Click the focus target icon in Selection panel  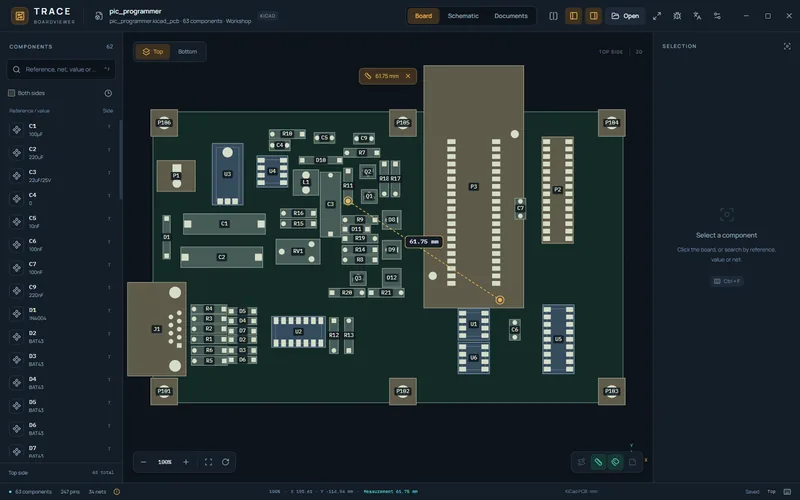click(x=787, y=46)
